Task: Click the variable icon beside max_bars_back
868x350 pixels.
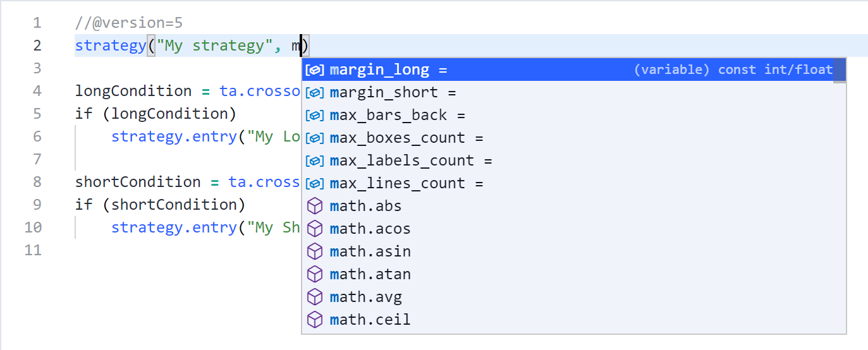Action: pos(315,115)
